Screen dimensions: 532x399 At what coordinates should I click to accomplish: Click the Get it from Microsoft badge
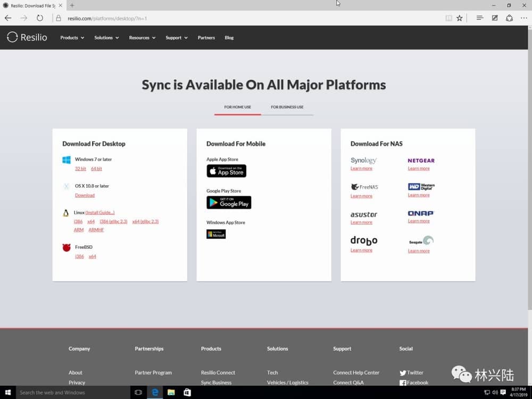(216, 234)
